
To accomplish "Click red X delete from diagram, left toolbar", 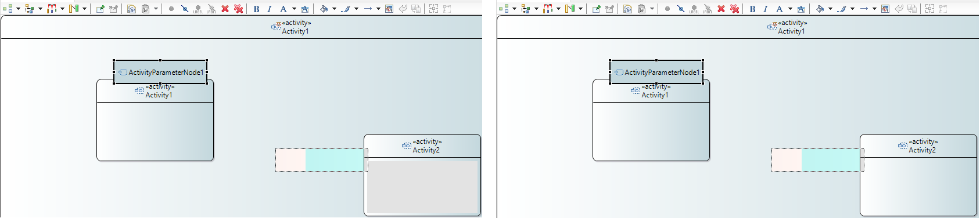I will click(225, 9).
